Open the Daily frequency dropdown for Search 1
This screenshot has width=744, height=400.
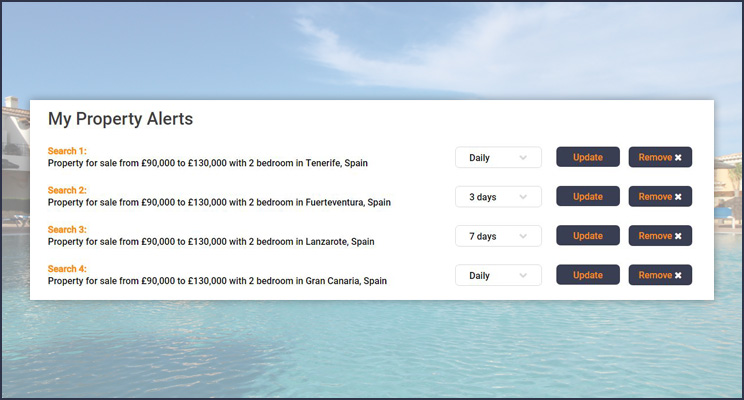(x=498, y=157)
